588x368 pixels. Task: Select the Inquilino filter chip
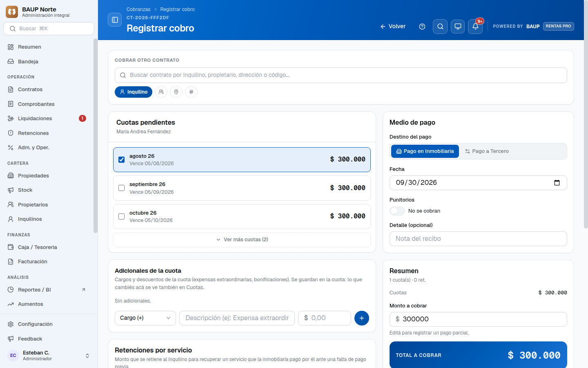pyautogui.click(x=134, y=92)
